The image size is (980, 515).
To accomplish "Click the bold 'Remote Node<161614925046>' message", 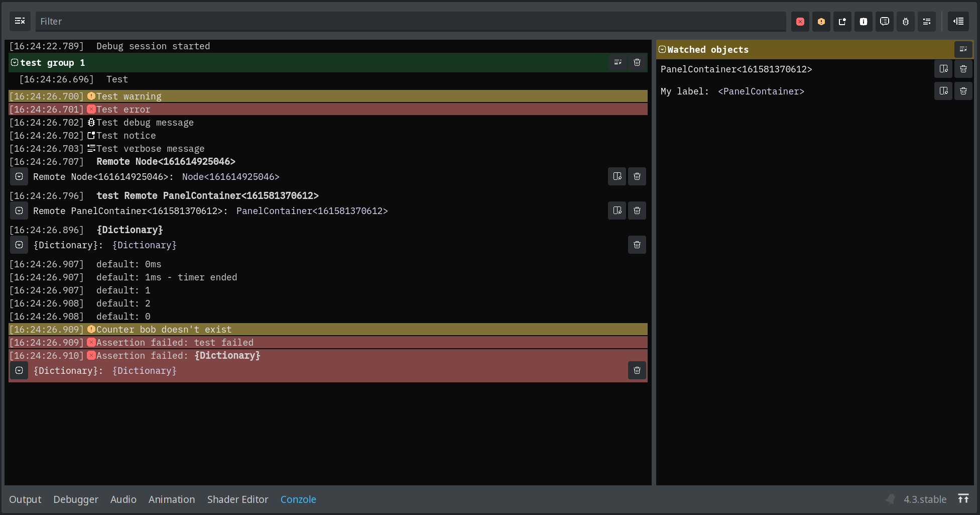I will tap(166, 161).
